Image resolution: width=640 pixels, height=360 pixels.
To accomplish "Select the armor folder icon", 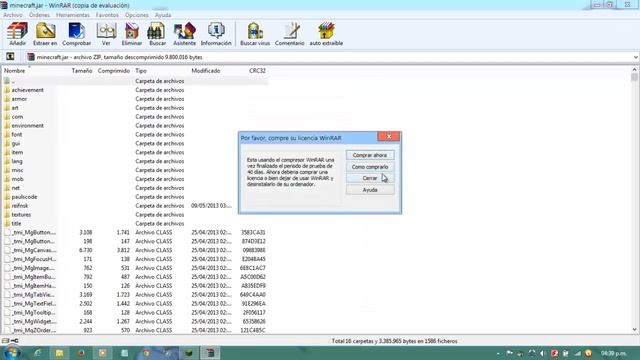I will pos(7,99).
